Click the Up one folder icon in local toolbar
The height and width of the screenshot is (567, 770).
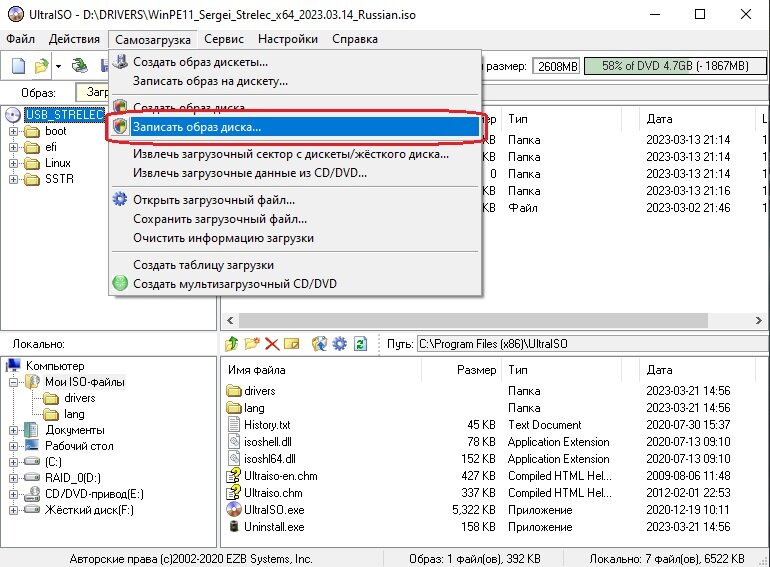(x=231, y=344)
